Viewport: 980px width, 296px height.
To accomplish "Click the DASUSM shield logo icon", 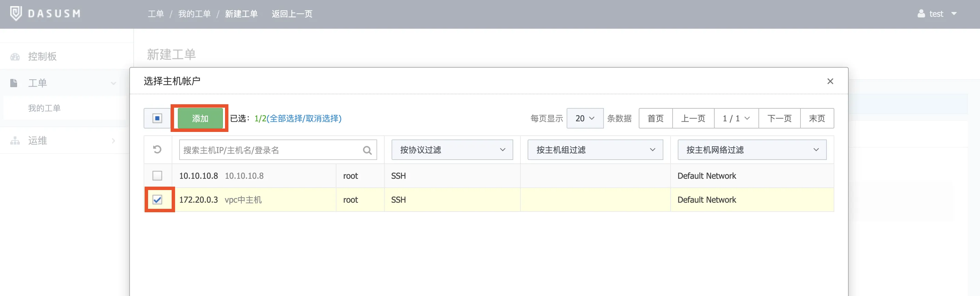I will pyautogui.click(x=16, y=14).
